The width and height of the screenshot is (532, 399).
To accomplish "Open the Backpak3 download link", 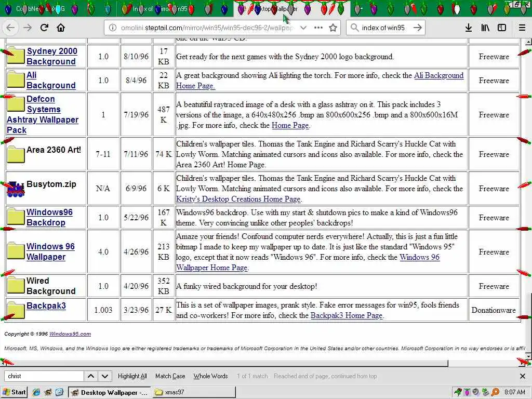I will 46,305.
